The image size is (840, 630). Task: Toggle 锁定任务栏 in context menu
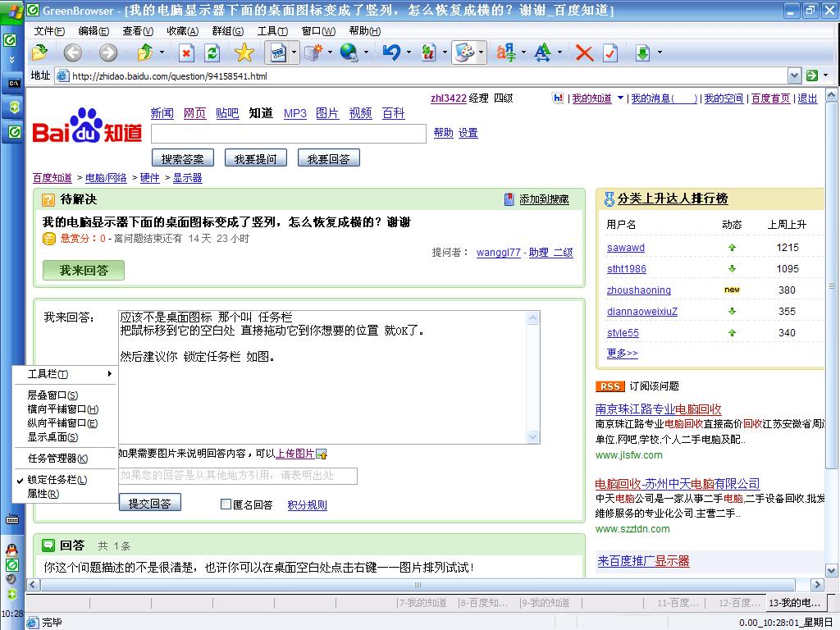point(57,479)
